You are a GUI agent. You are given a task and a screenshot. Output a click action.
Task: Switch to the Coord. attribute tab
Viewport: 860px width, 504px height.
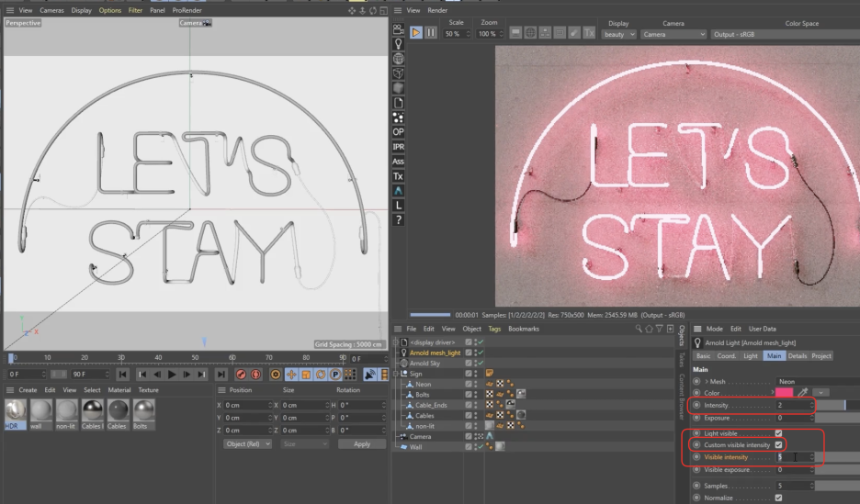point(726,356)
